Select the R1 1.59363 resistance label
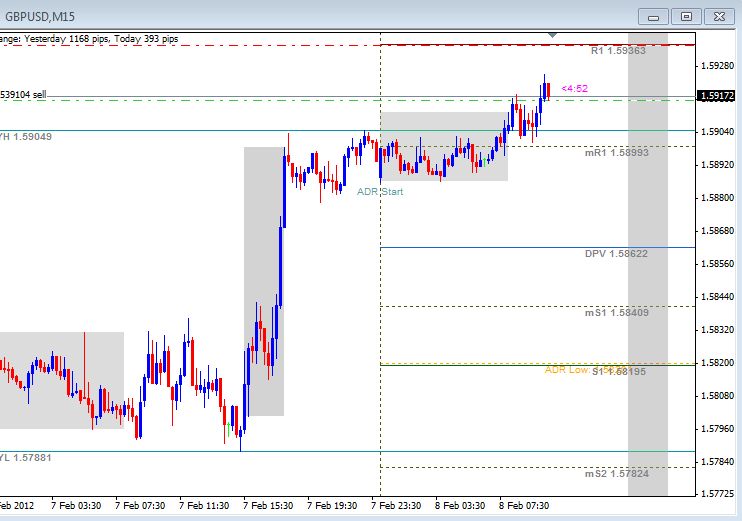Image resolution: width=742 pixels, height=521 pixels. (x=618, y=51)
